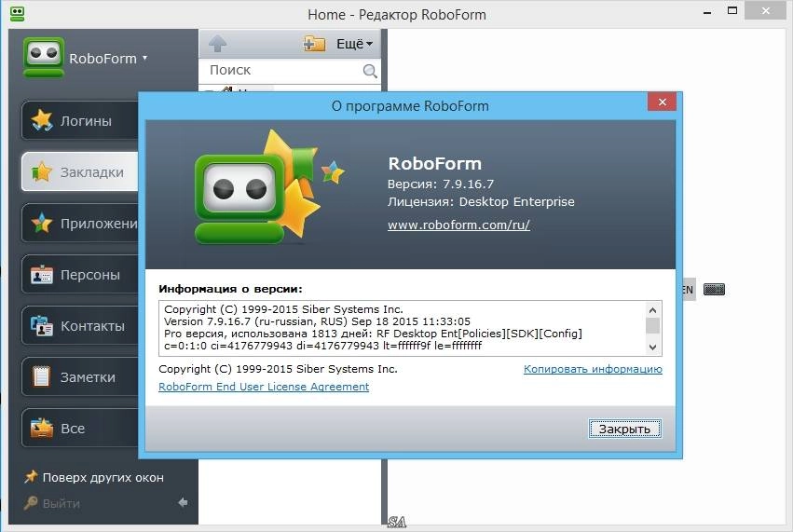Open the Приложения section icon

pyautogui.click(x=42, y=223)
